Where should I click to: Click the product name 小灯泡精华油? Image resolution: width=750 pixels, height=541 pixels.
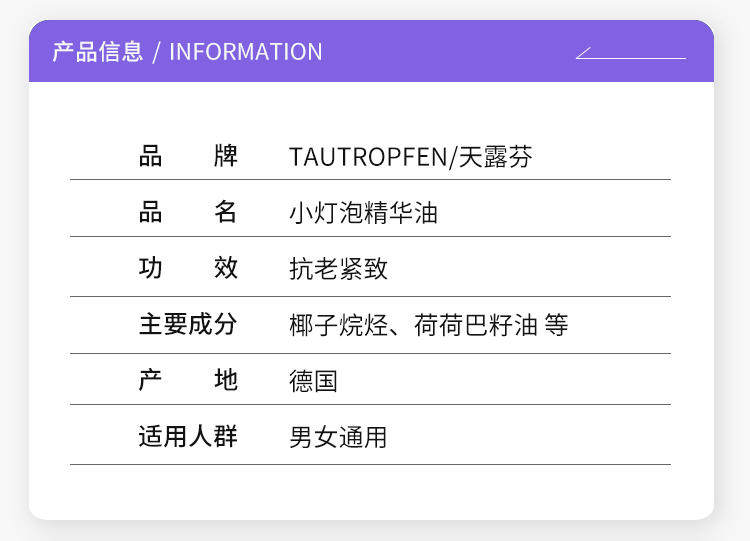tap(363, 213)
